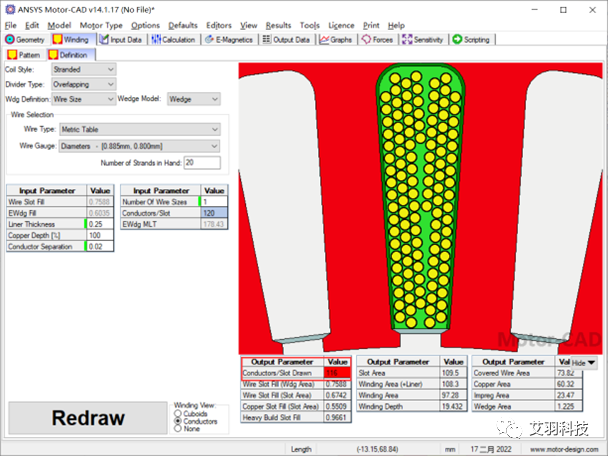Click the Output Data grid icon
The width and height of the screenshot is (608, 456).
(x=266, y=39)
